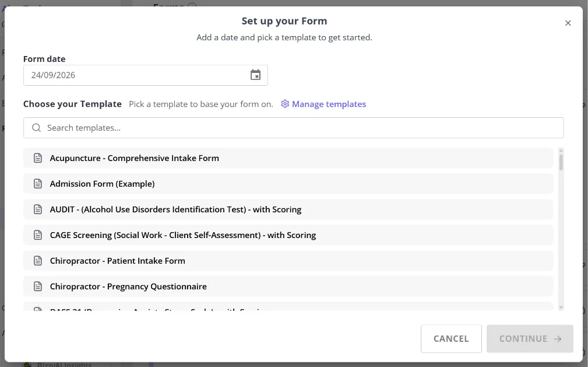Click document icon beside CAGE Screening template
The width and height of the screenshot is (588, 367).
tap(38, 235)
